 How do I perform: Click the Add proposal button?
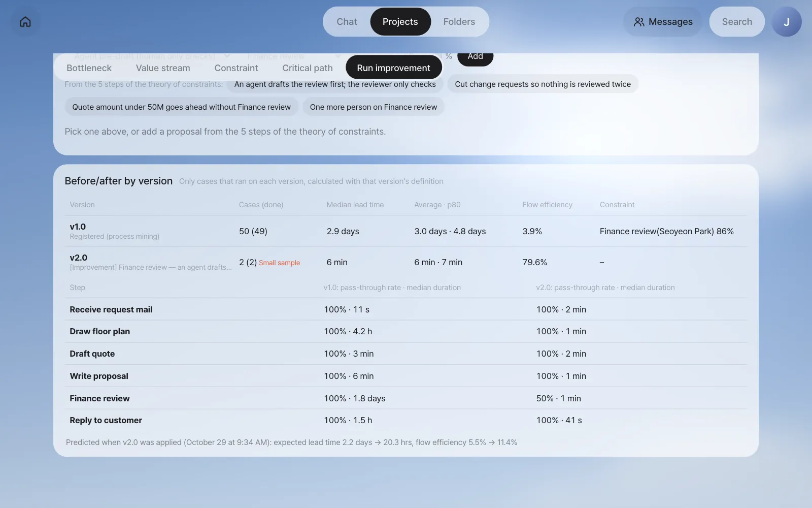(x=475, y=59)
